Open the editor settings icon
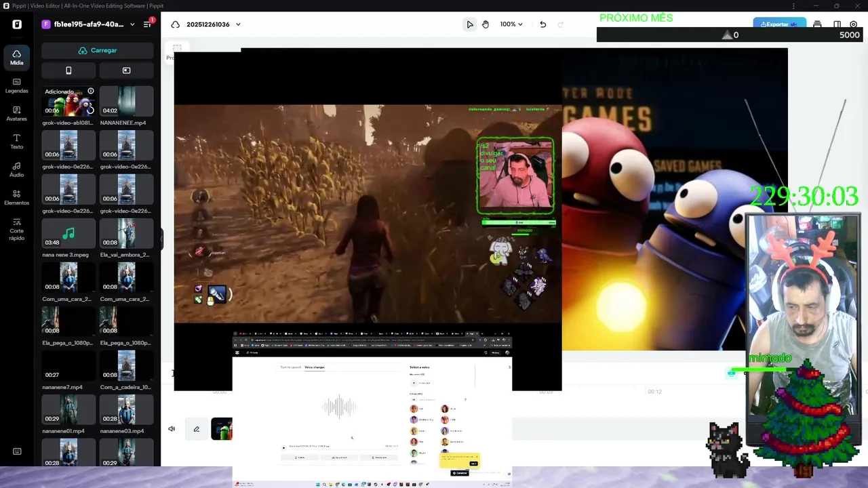 coord(854,24)
